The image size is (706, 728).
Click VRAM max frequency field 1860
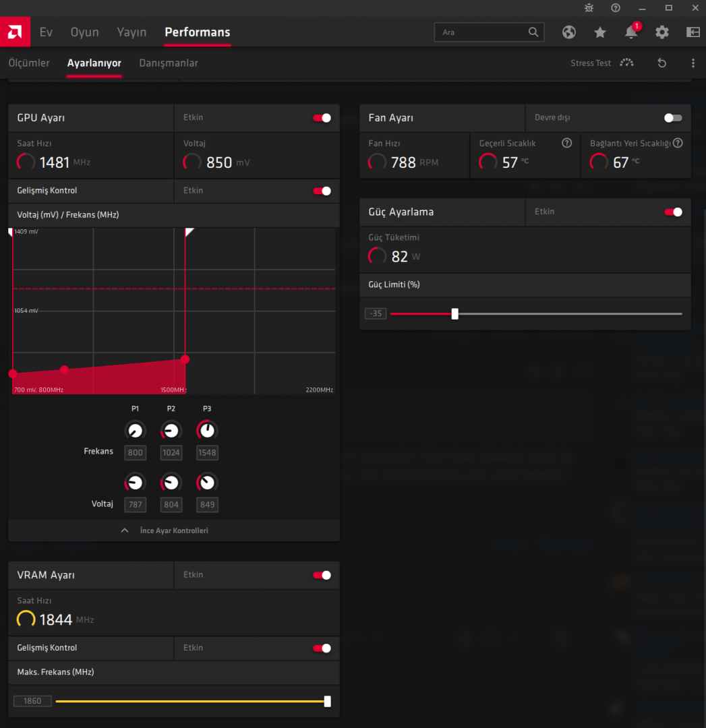tap(32, 701)
